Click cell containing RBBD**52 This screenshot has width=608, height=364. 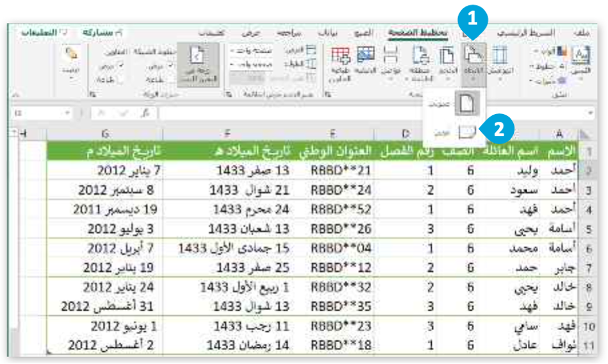coord(333,210)
